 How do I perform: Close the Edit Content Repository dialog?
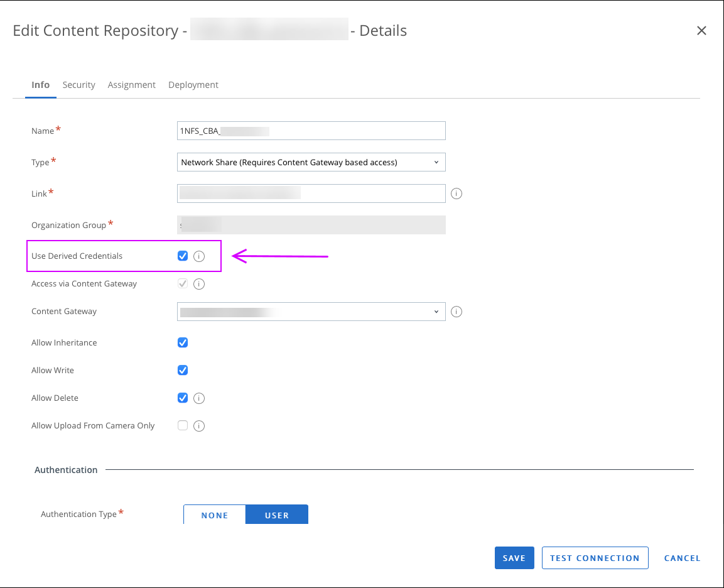(701, 31)
